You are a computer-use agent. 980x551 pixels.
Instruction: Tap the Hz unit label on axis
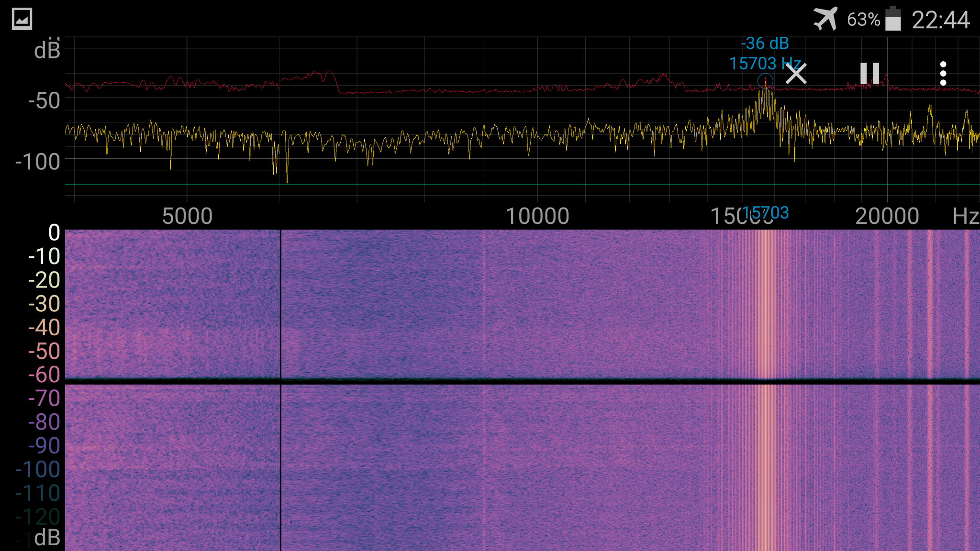point(965,216)
